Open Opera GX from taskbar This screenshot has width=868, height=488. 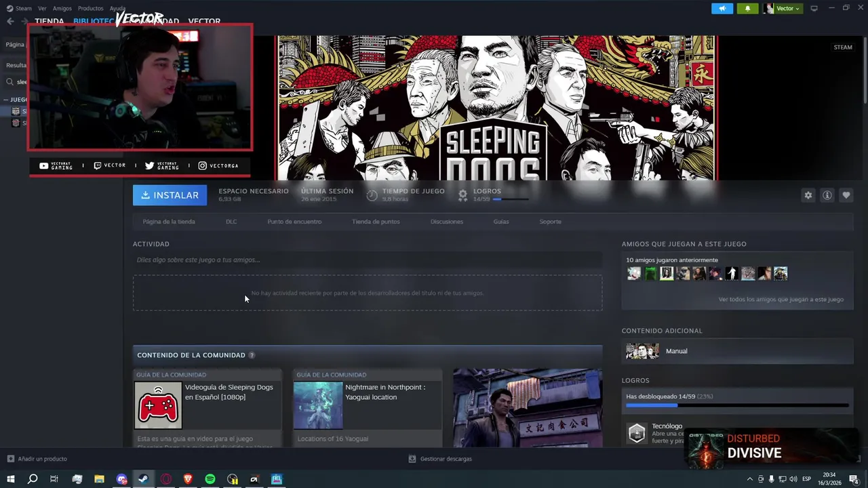[166, 479]
